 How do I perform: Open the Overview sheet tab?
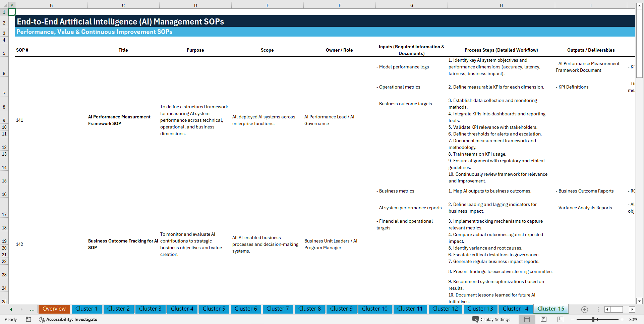click(54, 309)
